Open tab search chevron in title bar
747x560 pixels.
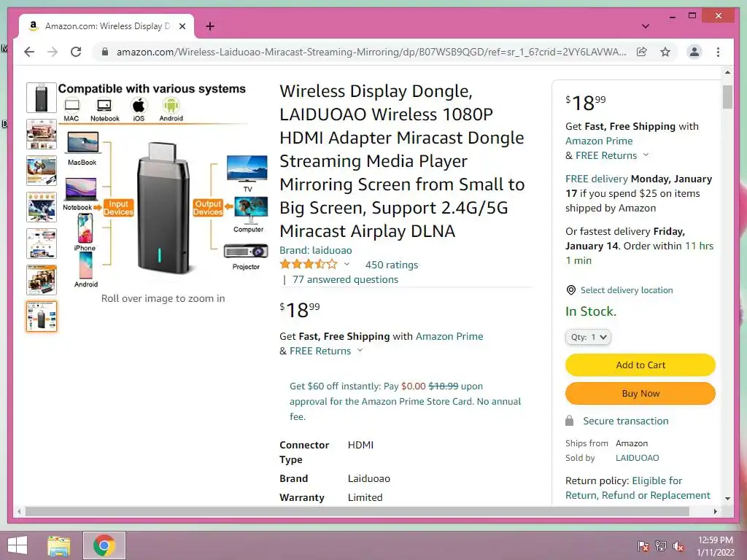tap(646, 26)
